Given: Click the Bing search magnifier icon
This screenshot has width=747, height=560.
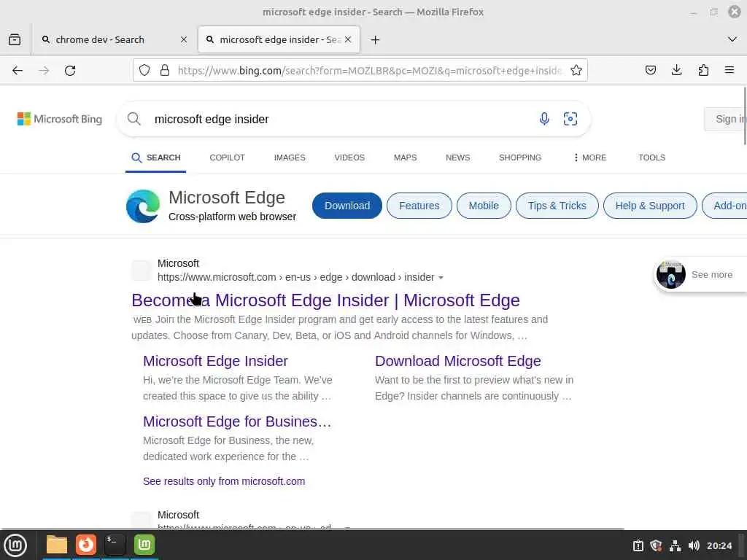Looking at the screenshot, I should (134, 119).
